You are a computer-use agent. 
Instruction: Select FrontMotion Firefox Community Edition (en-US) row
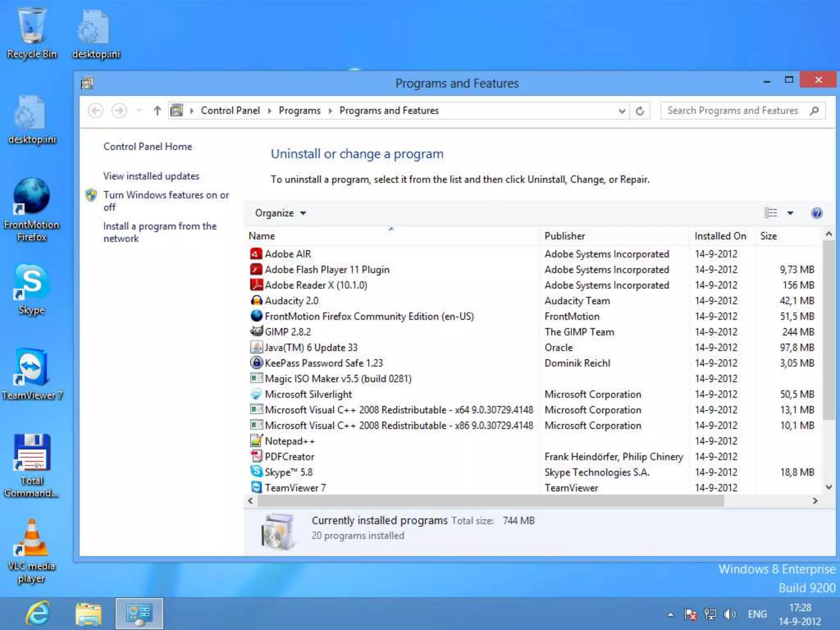pyautogui.click(x=533, y=316)
